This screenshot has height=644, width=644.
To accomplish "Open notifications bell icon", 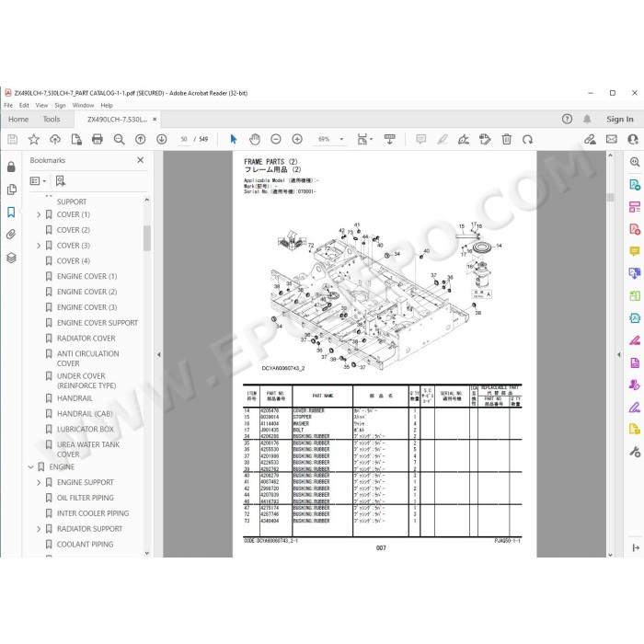I will pyautogui.click(x=587, y=119).
